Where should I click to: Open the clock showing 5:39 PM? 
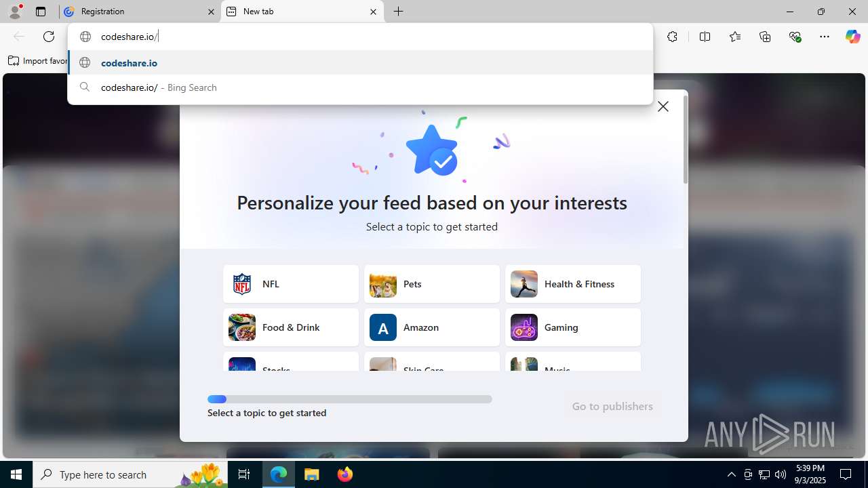click(810, 474)
